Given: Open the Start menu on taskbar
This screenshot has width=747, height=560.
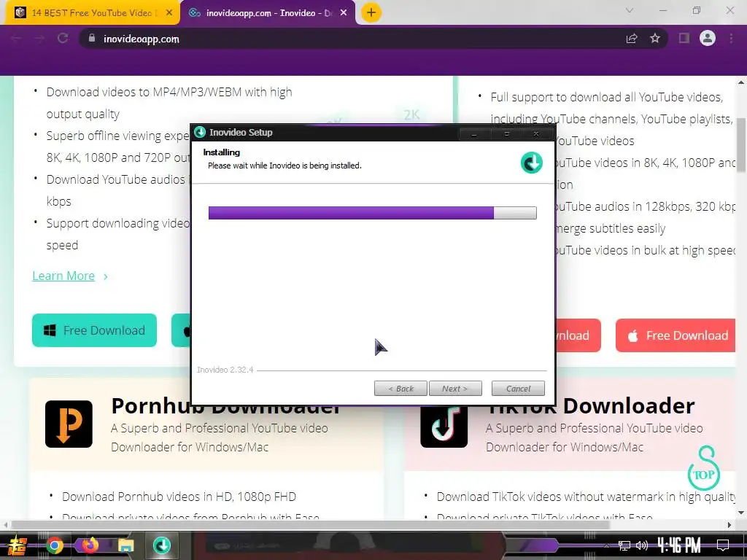Looking at the screenshot, I should [18, 545].
